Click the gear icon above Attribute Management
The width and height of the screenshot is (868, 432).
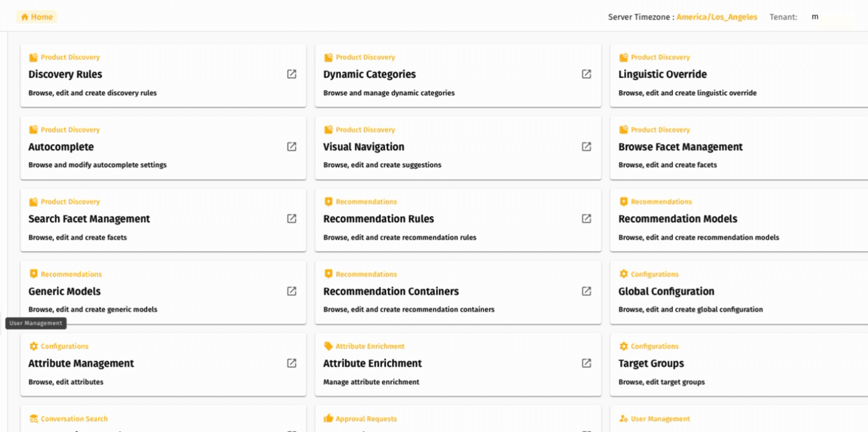pos(33,346)
